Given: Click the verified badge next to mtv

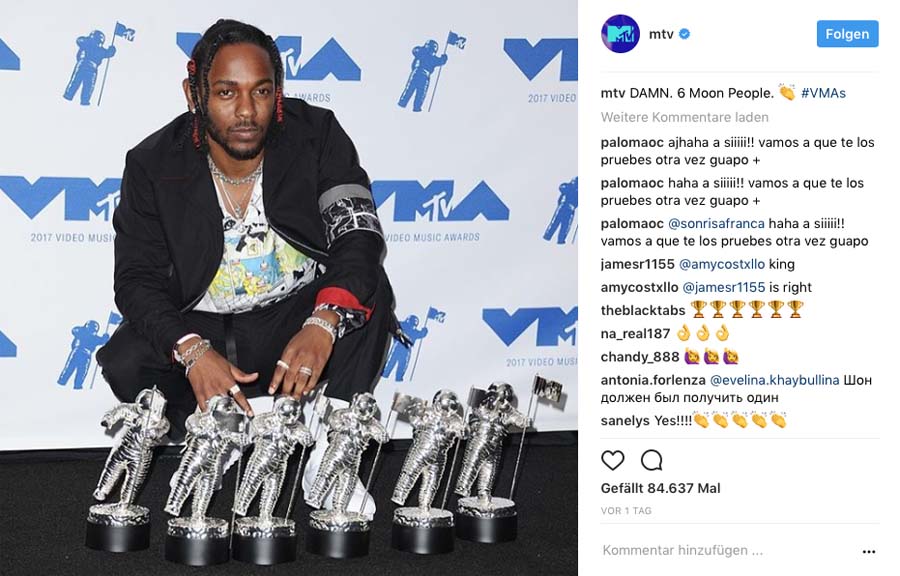Looking at the screenshot, I should (684, 34).
